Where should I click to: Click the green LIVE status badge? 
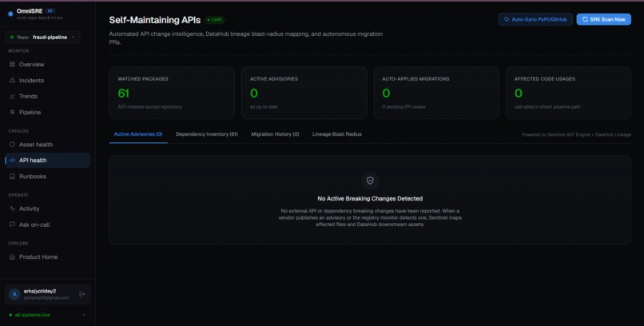pos(214,20)
